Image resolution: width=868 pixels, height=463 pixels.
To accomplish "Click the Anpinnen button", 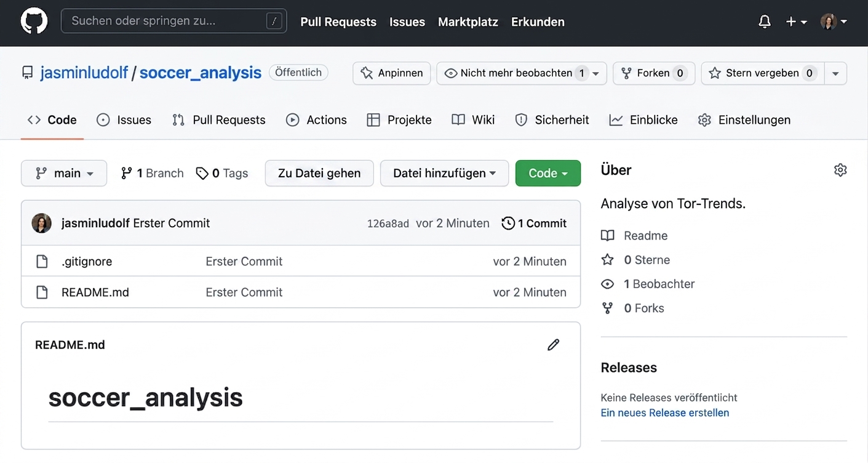I will 391,73.
